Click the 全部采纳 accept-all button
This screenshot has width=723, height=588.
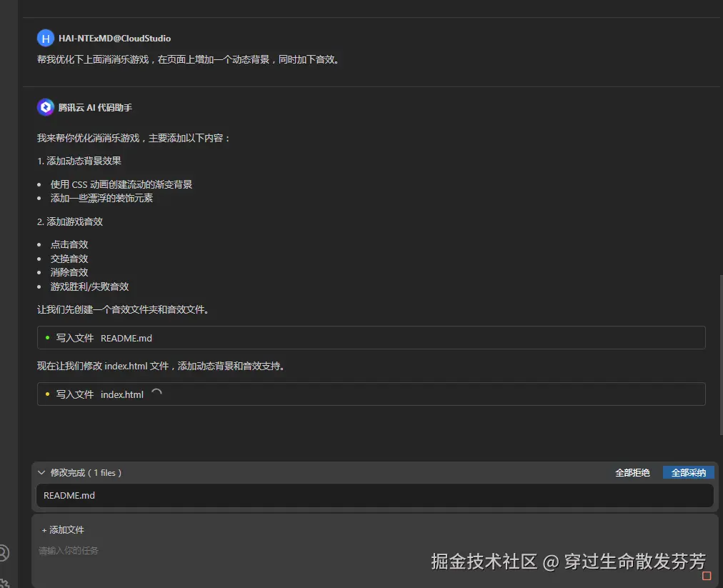688,472
